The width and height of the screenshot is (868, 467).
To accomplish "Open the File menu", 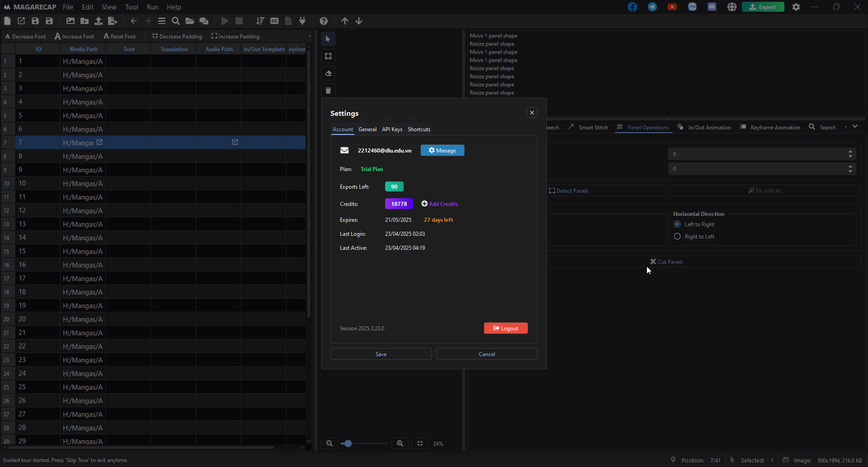I will click(68, 7).
